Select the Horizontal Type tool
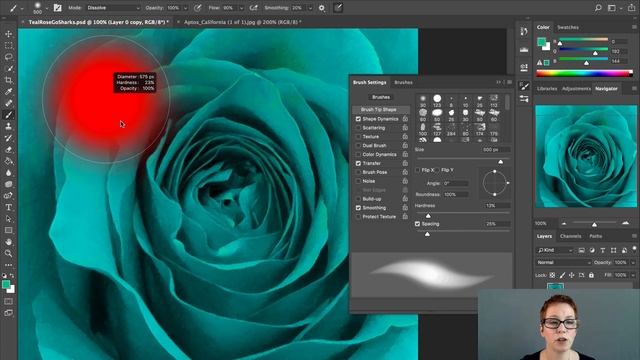Viewport: 640px width, 360px height. (x=9, y=207)
